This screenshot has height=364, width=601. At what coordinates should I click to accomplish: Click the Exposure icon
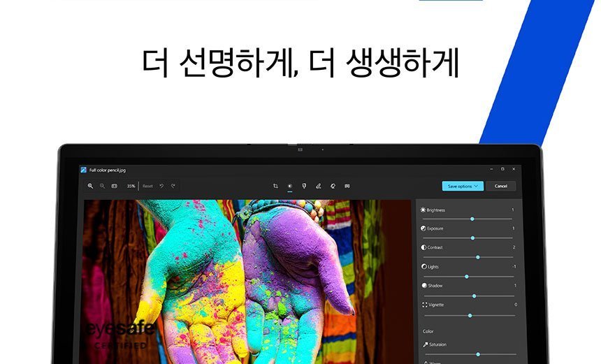[423, 228]
